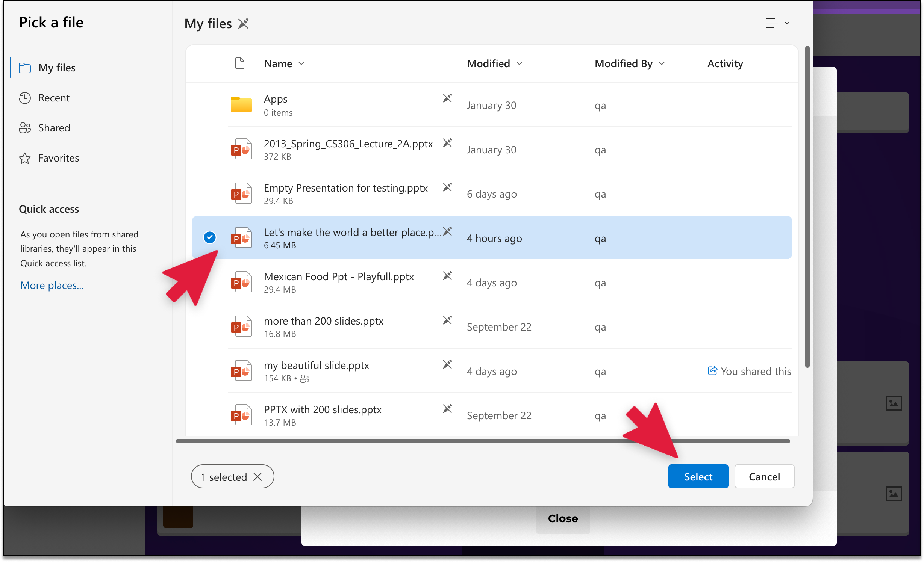Click the file type column header icon

pos(239,63)
